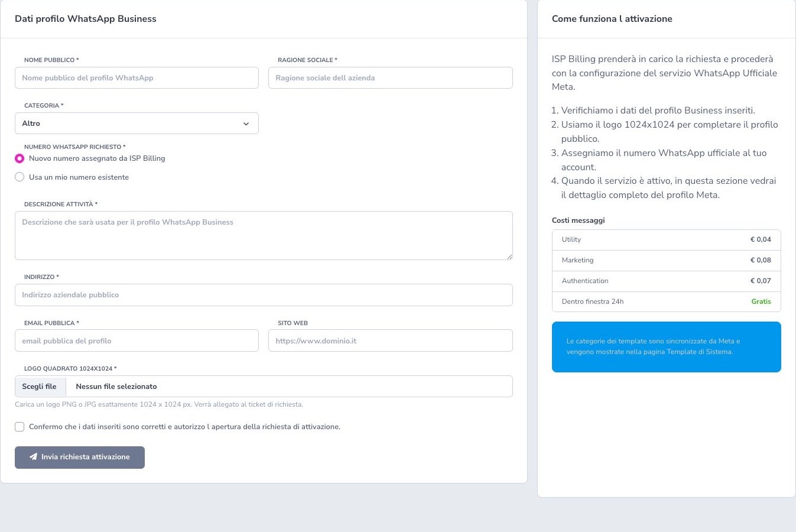Click 'Invia richiesta attivazione' button
The height and width of the screenshot is (532, 796).
pyautogui.click(x=80, y=458)
